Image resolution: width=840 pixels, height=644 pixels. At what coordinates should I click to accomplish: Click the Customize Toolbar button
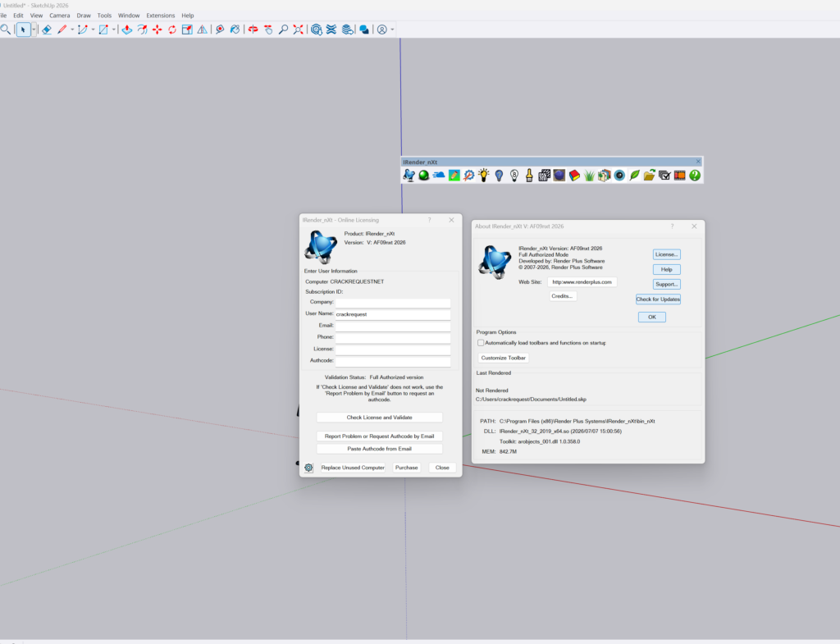point(503,358)
